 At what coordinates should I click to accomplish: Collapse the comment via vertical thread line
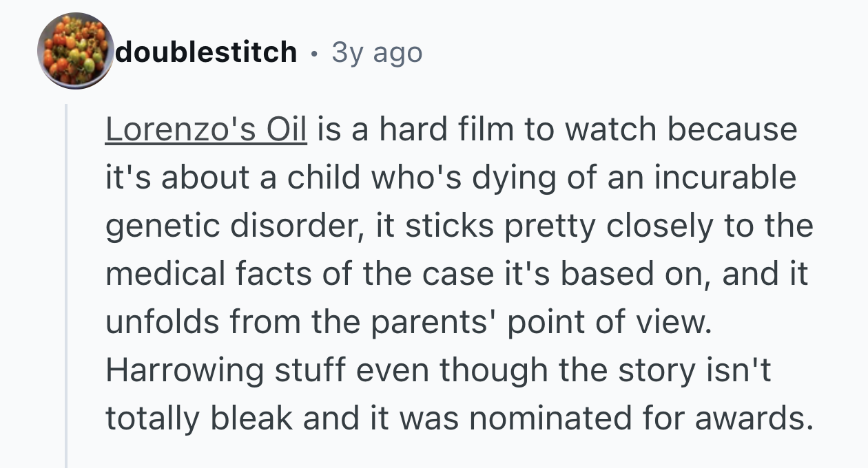point(66,286)
